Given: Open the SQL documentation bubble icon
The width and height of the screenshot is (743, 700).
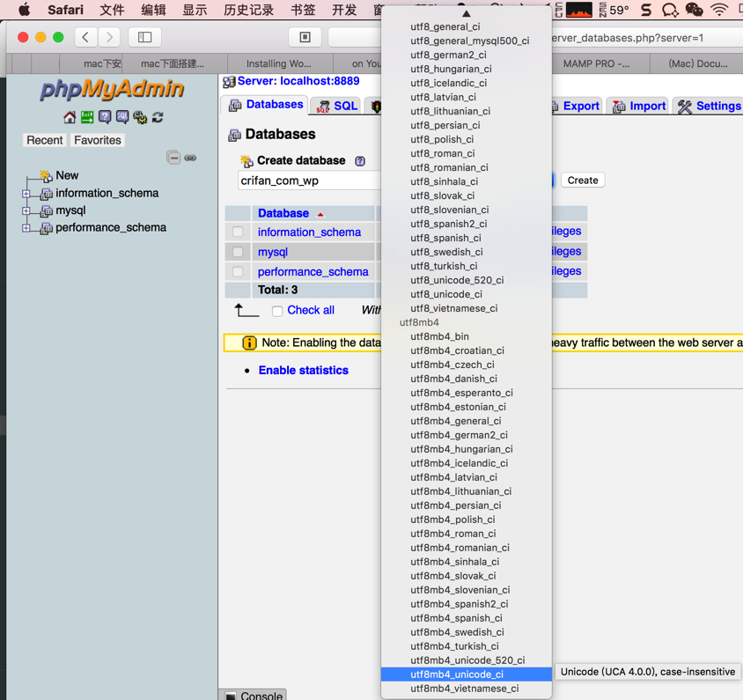Looking at the screenshot, I should pyautogui.click(x=122, y=117).
